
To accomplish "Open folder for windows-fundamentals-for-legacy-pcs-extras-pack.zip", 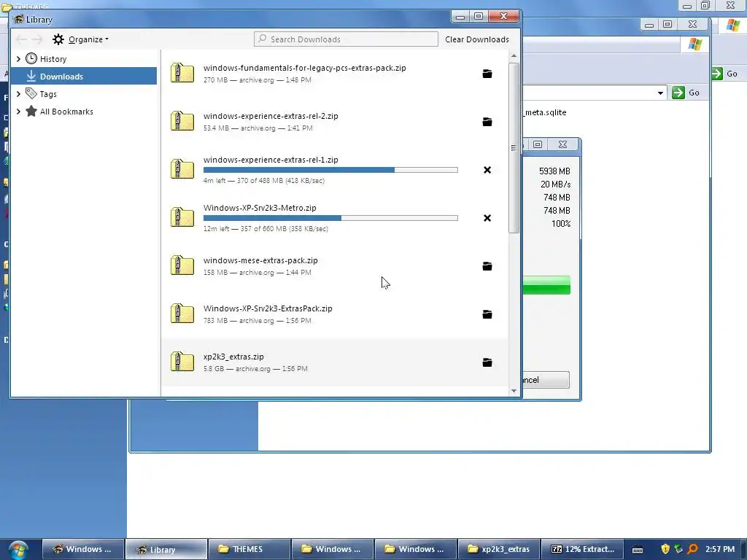I will [487, 74].
